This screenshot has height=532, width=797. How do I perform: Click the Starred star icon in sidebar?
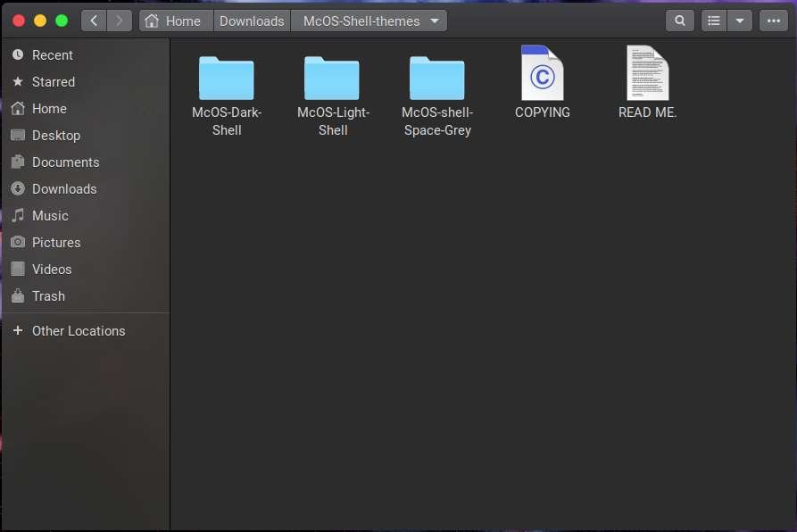coord(18,81)
